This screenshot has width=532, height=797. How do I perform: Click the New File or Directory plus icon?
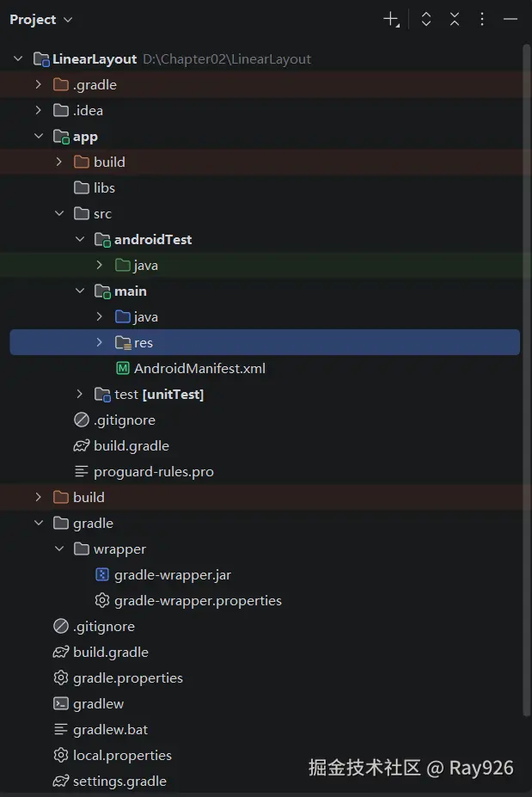(x=391, y=19)
